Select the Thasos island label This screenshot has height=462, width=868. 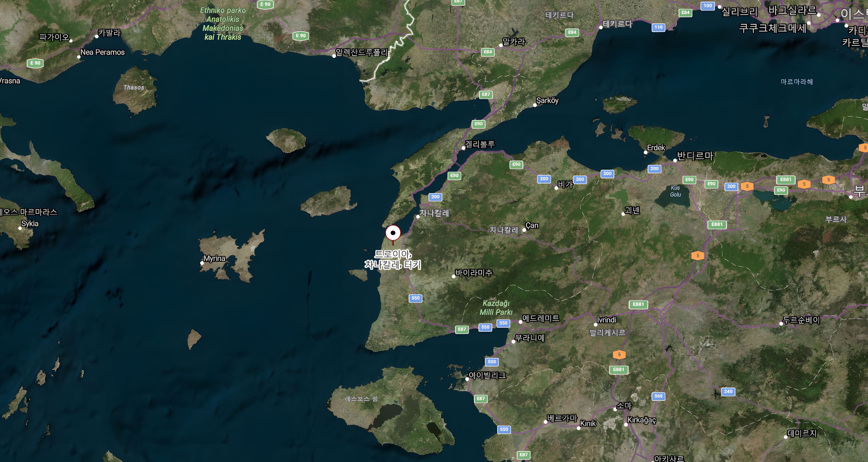(x=134, y=87)
